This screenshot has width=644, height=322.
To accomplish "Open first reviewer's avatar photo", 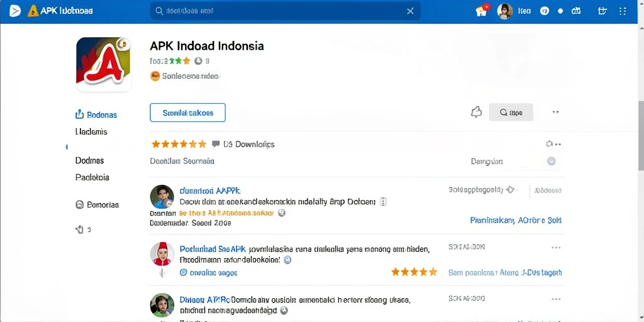I will [x=162, y=197].
